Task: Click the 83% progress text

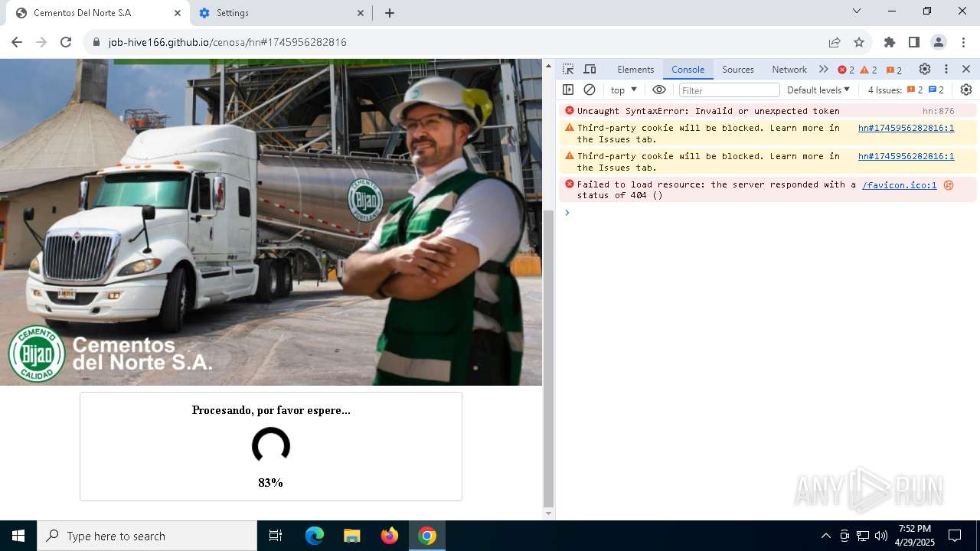Action: point(271,483)
